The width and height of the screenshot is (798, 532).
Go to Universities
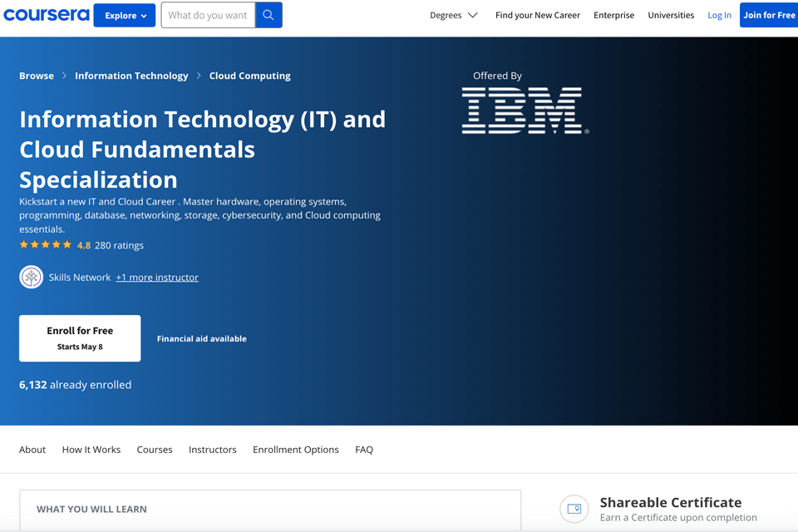671,15
